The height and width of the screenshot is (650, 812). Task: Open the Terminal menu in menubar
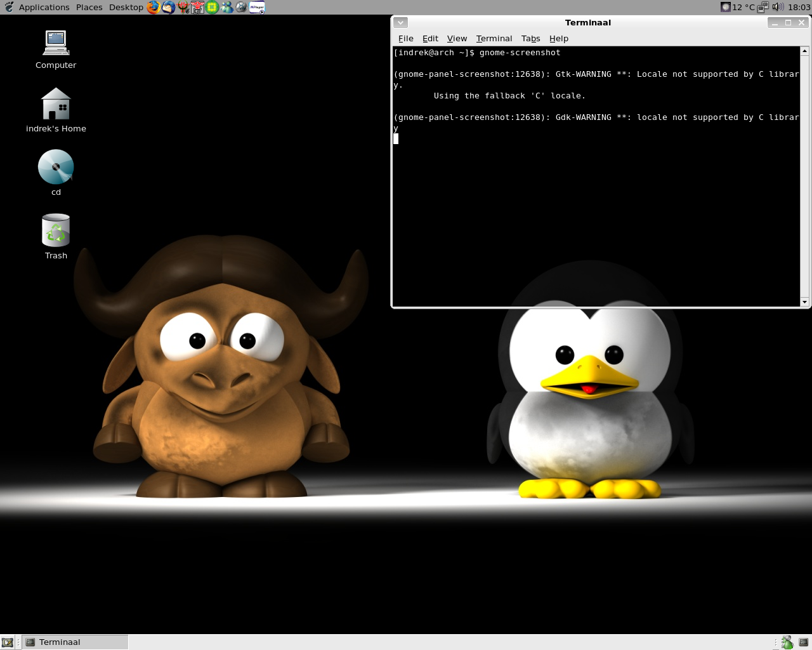pos(494,38)
